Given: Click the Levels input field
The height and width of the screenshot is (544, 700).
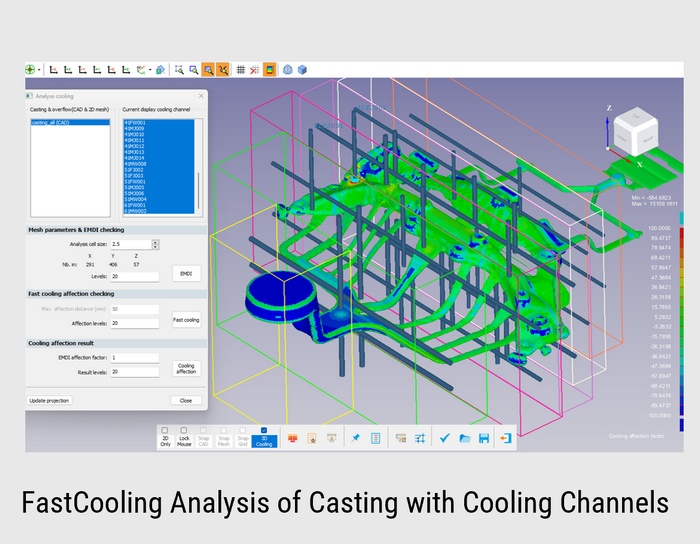Looking at the screenshot, I should point(135,277).
